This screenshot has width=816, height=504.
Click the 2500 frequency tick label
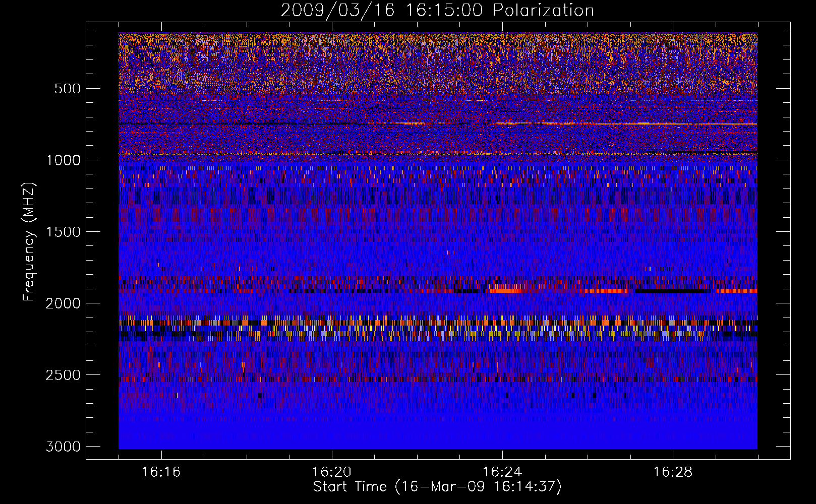click(63, 375)
